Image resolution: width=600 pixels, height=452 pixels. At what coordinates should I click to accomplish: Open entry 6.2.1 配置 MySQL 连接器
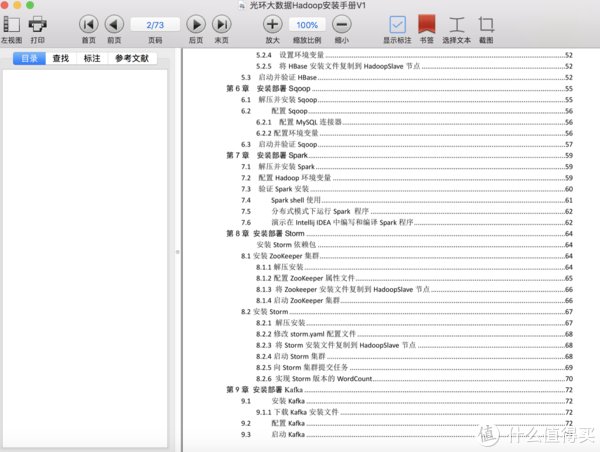[x=414, y=122]
